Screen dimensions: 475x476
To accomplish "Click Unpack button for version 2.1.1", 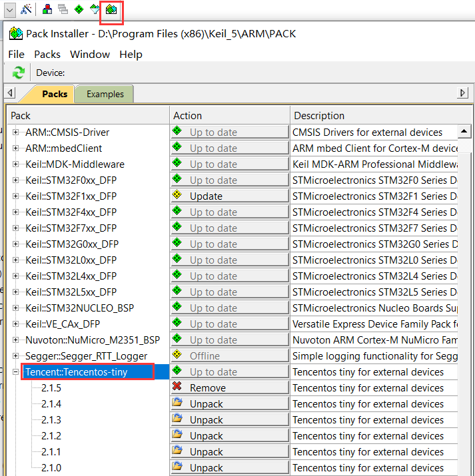I will [x=230, y=452].
